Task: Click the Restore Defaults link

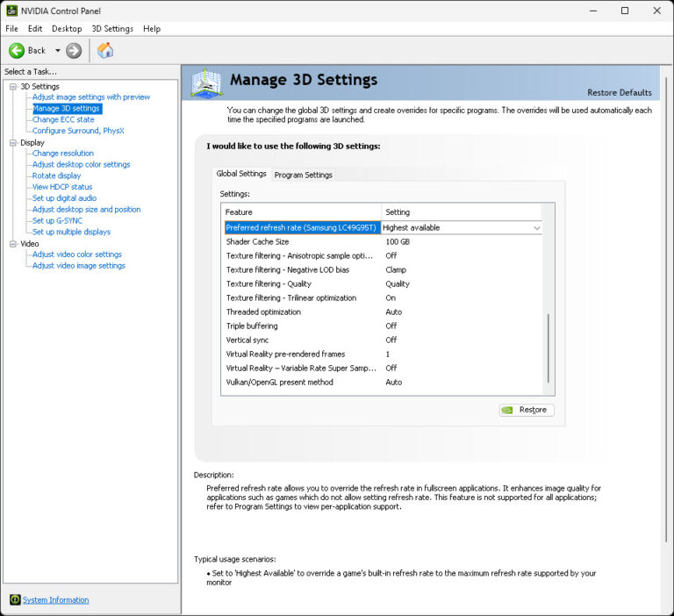Action: point(619,93)
